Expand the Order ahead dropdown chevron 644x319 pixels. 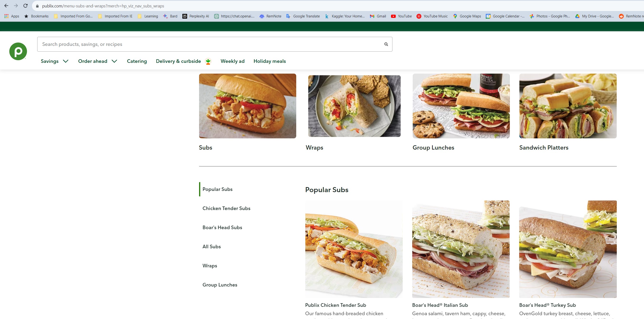114,61
